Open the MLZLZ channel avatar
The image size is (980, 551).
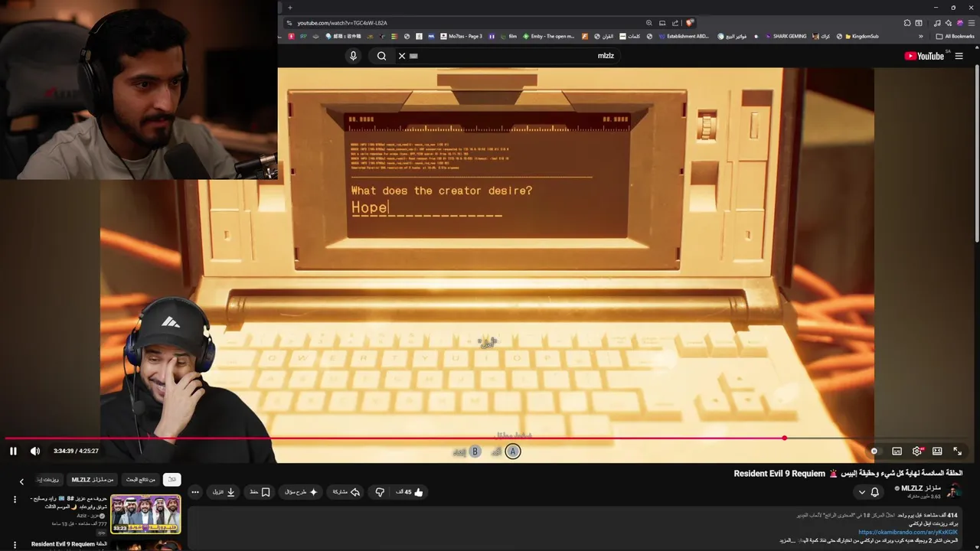tap(954, 491)
